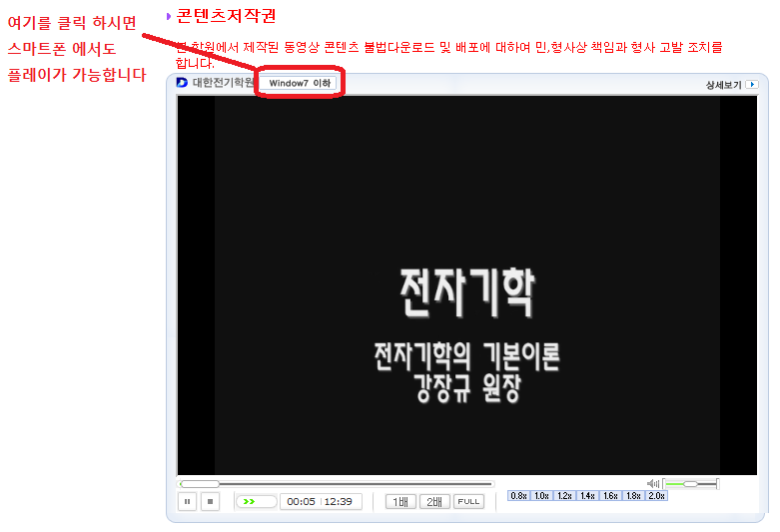Pause the lecture video

point(187,502)
